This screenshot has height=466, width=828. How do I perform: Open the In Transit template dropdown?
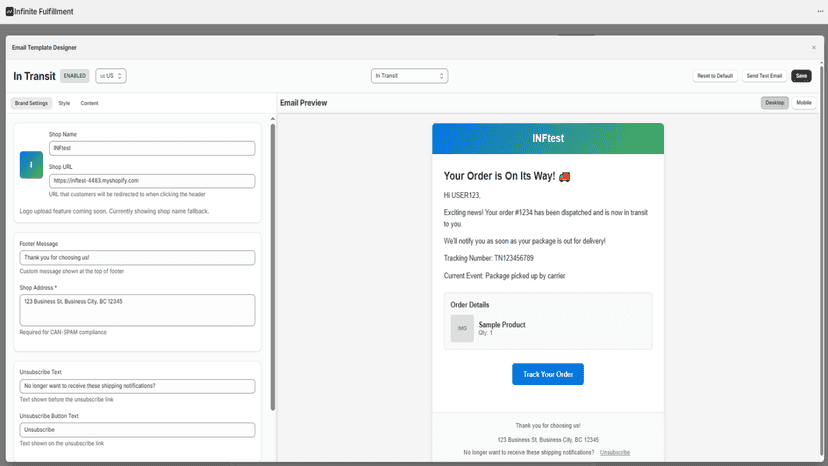pos(409,76)
